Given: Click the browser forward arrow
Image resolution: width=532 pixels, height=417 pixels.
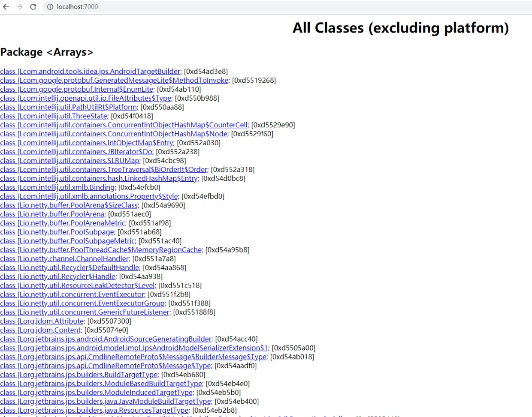Looking at the screenshot, I should click(19, 7).
